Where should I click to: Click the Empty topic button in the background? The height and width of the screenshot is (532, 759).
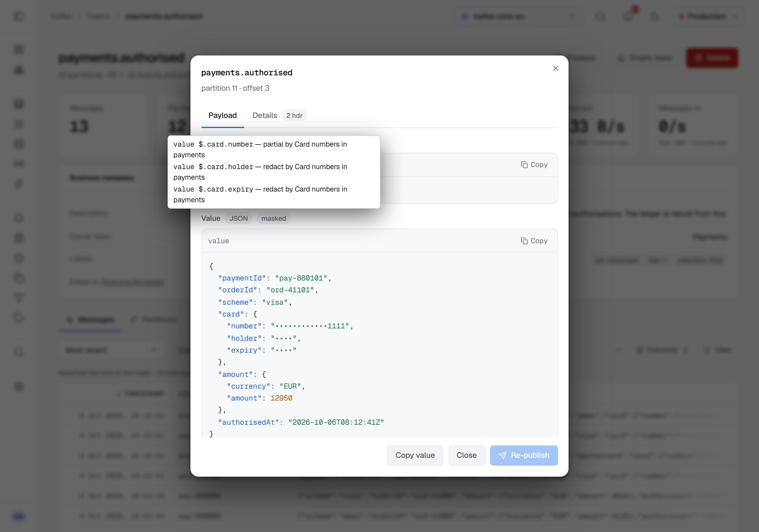coord(645,58)
